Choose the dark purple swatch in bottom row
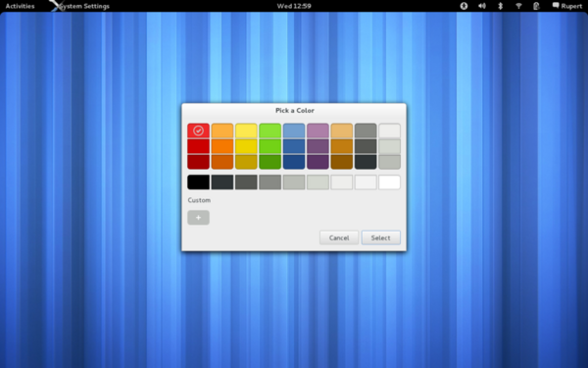Screen dimensions: 588x368 (318, 162)
